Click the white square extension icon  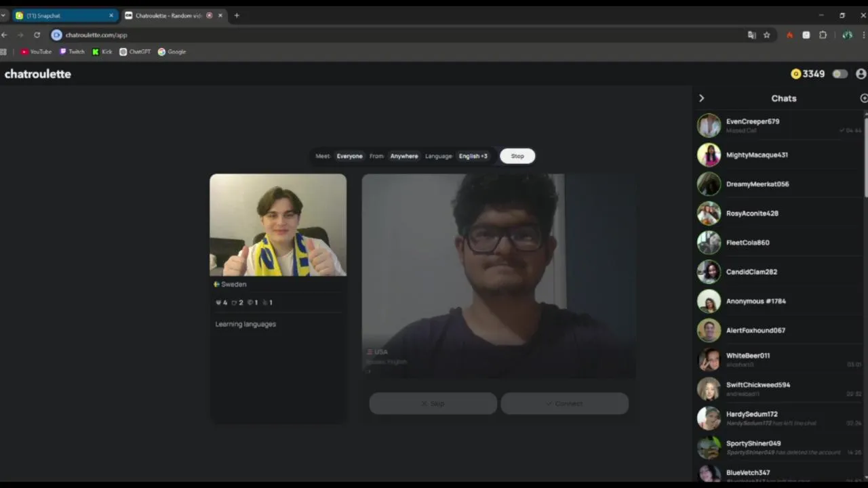[x=806, y=35]
